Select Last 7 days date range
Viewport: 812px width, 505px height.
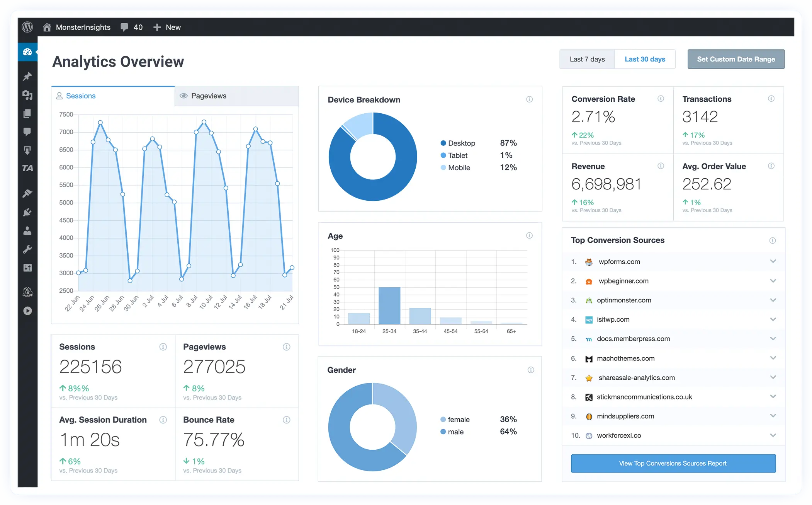coord(588,59)
